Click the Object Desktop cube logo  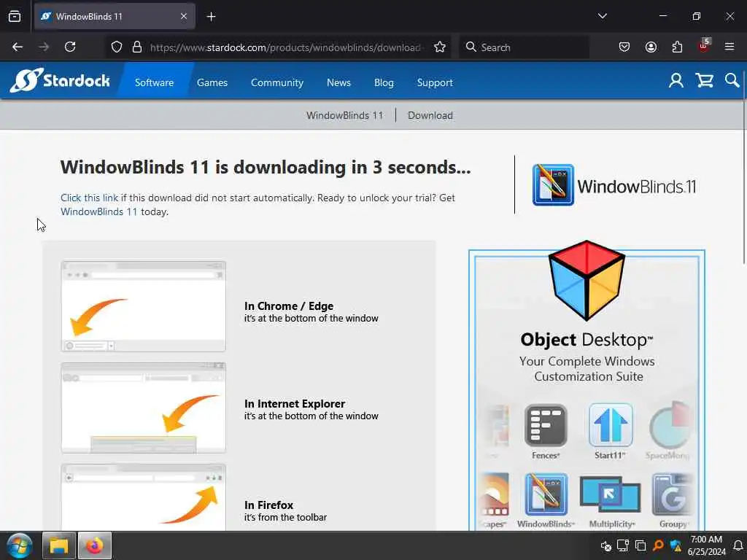click(x=587, y=280)
